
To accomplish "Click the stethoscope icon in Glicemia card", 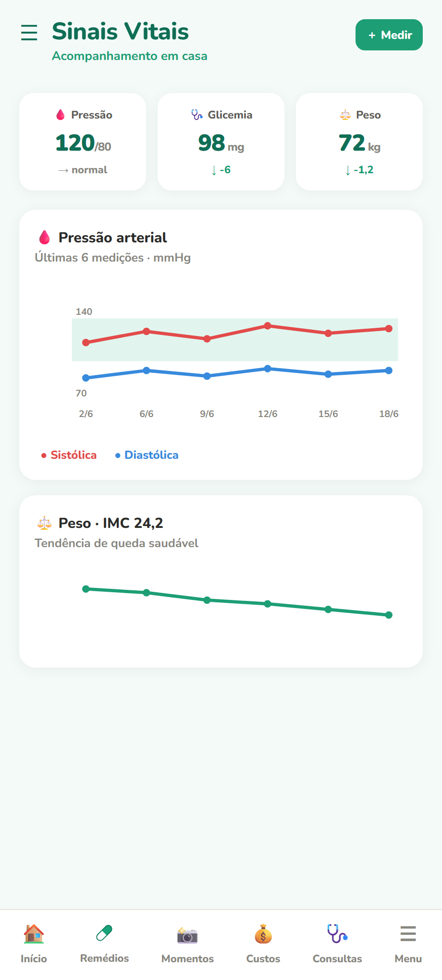I will (x=197, y=115).
